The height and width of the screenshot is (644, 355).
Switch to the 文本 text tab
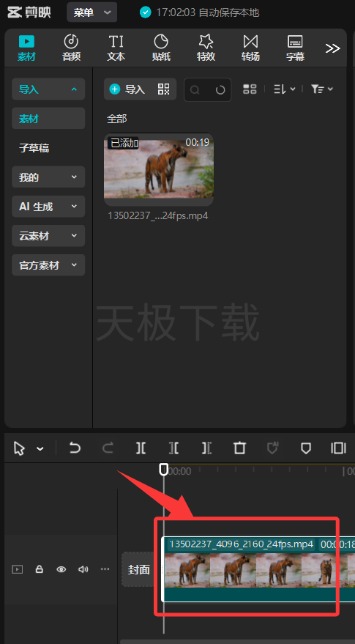116,48
